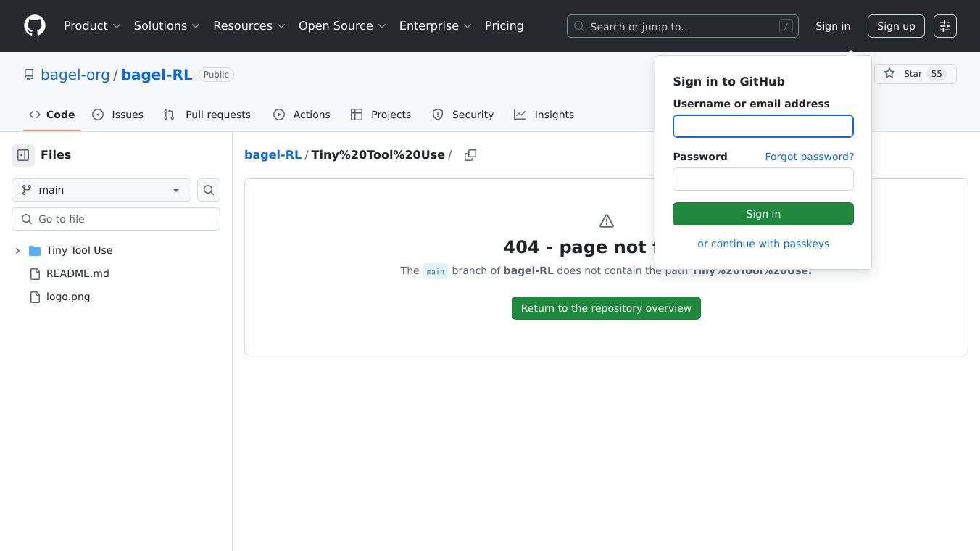Go to the Pull requests tab

click(x=207, y=115)
